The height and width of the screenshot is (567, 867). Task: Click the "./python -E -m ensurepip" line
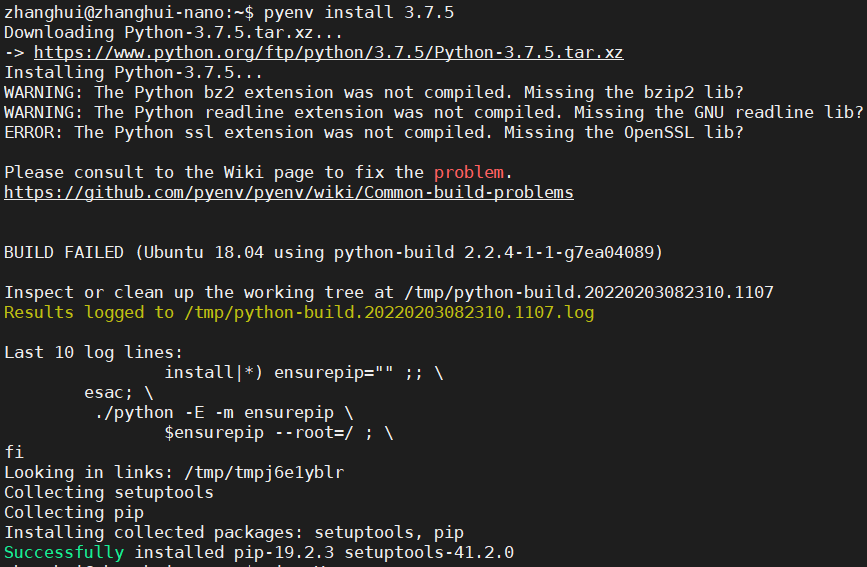[224, 412]
